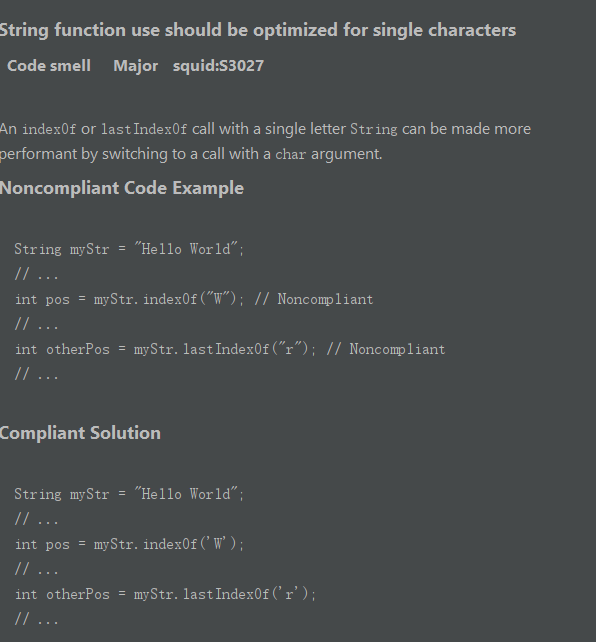
Task: Click the inline "String" code word in description
Action: 374,129
